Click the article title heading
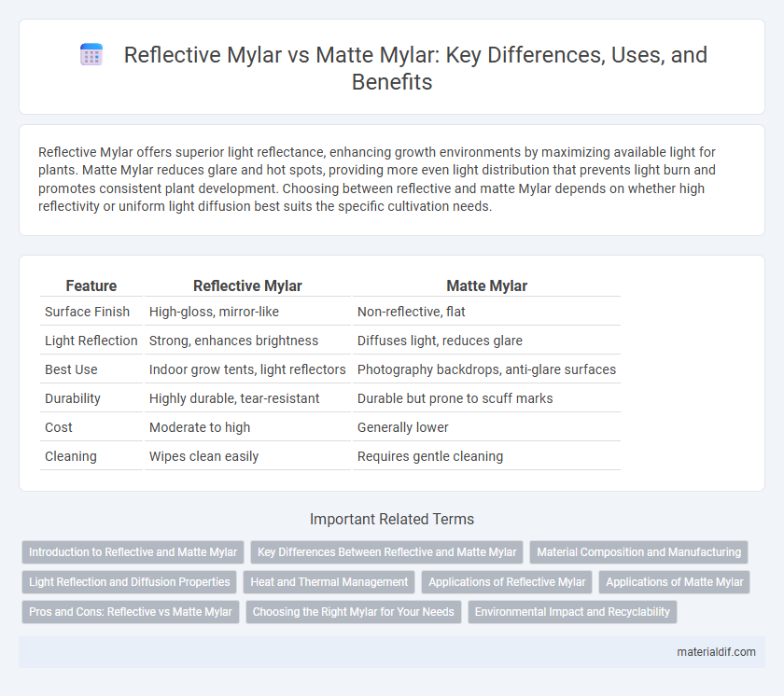This screenshot has width=784, height=696. 415,68
